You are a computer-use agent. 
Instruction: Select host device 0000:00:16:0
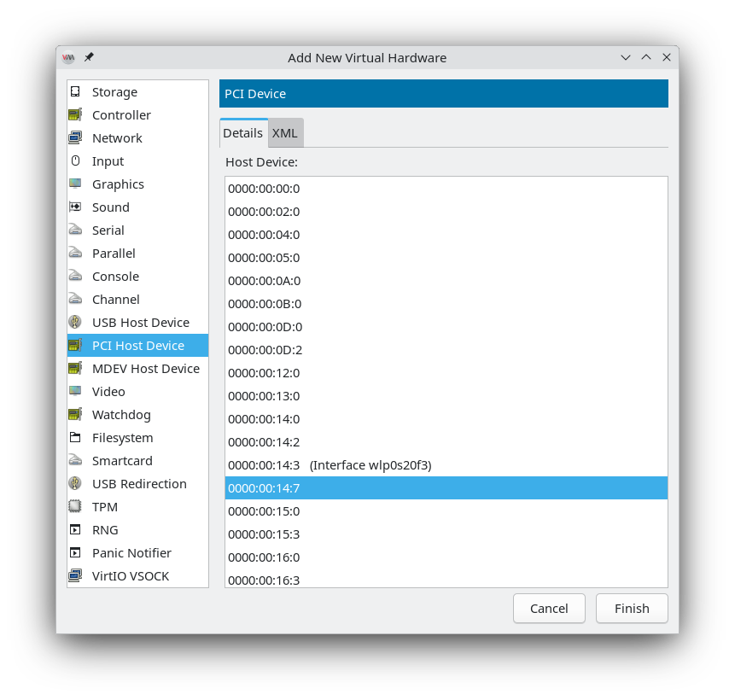264,557
